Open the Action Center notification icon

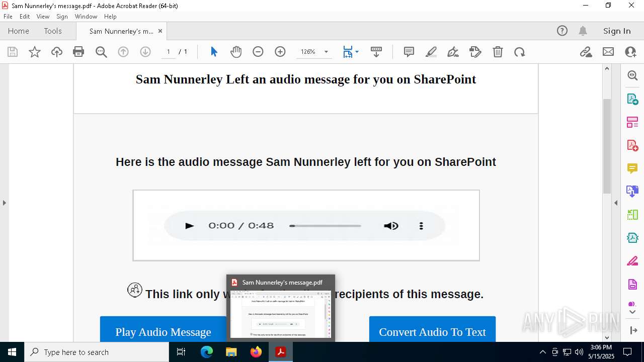(x=627, y=352)
